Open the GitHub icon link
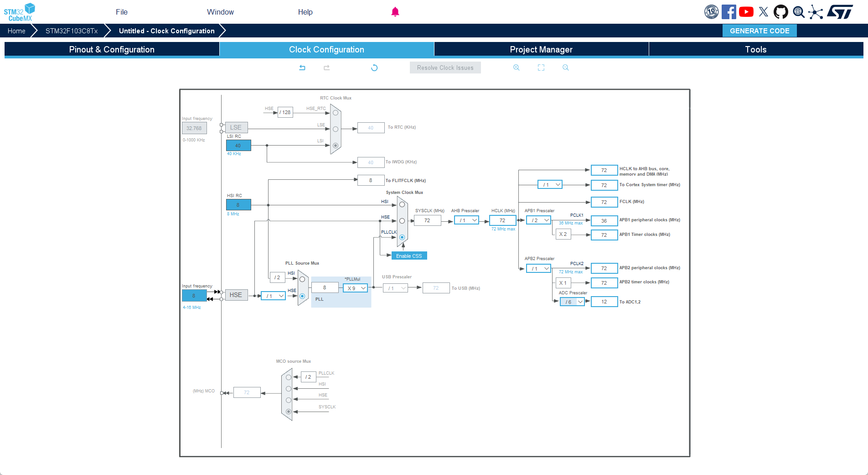Screen dimensions: 868x475 (x=781, y=12)
